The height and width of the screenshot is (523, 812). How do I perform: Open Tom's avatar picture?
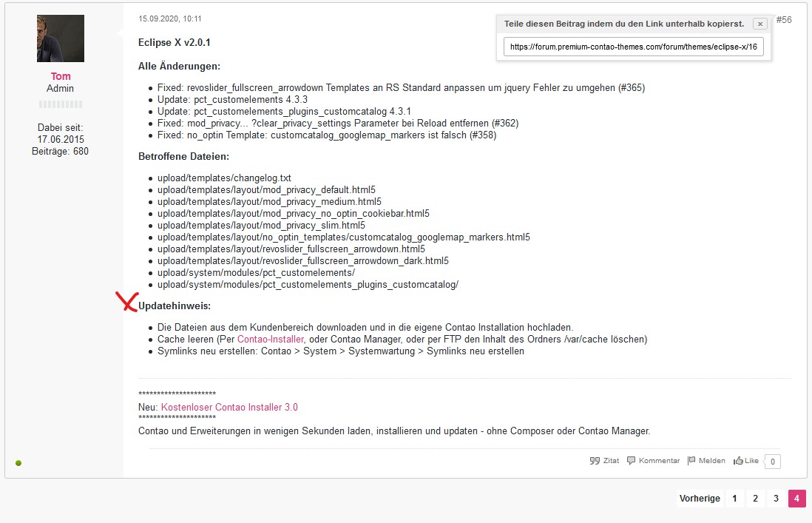(61, 38)
